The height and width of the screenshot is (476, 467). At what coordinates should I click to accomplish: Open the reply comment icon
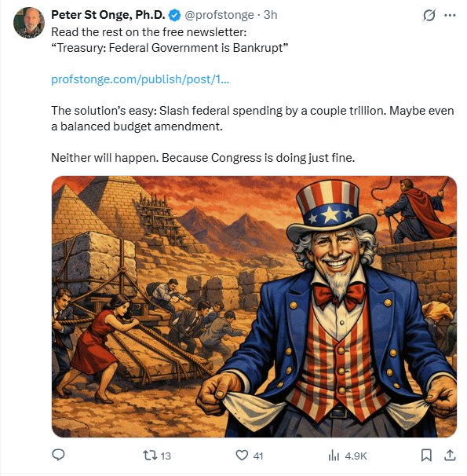click(58, 455)
